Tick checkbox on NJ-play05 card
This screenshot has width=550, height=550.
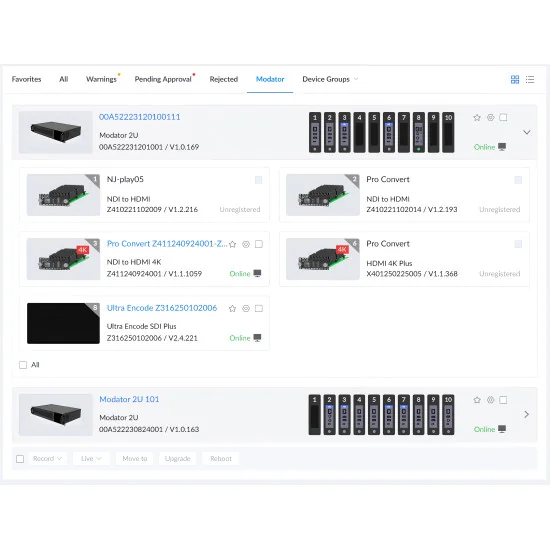pos(259,180)
